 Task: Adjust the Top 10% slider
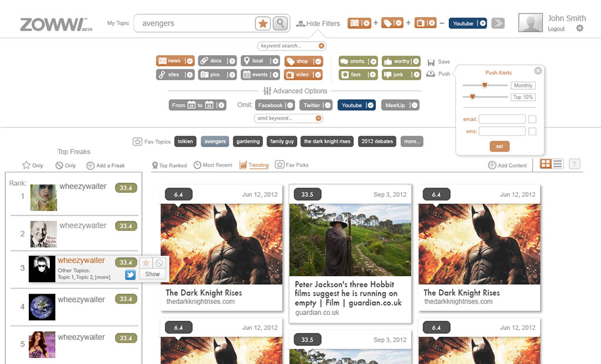point(472,97)
